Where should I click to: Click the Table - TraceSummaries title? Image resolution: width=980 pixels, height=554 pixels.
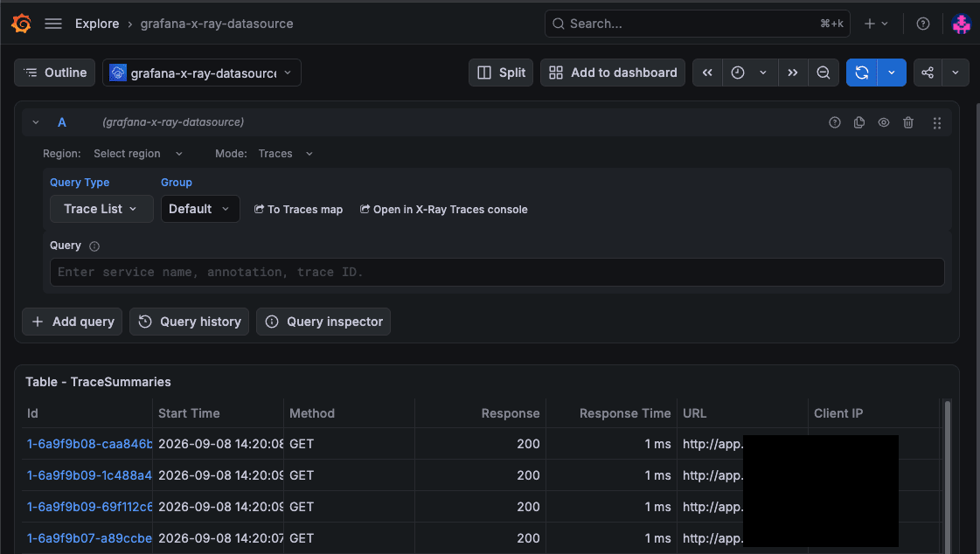click(x=98, y=382)
